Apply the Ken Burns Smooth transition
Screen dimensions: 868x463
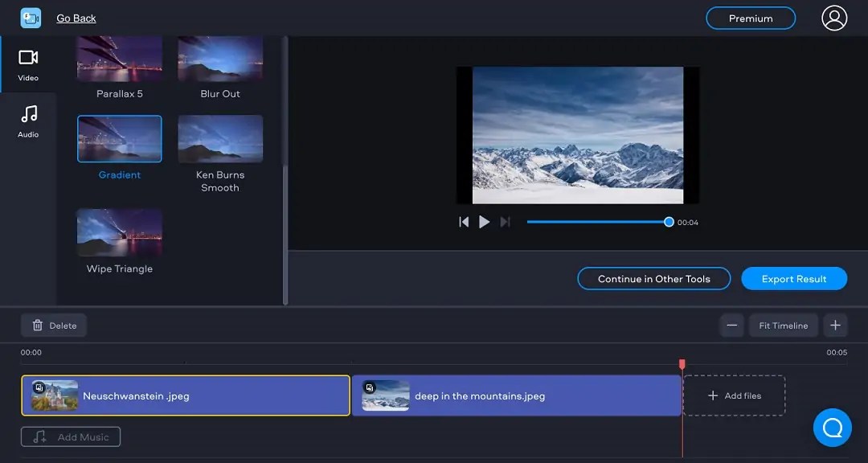point(220,138)
